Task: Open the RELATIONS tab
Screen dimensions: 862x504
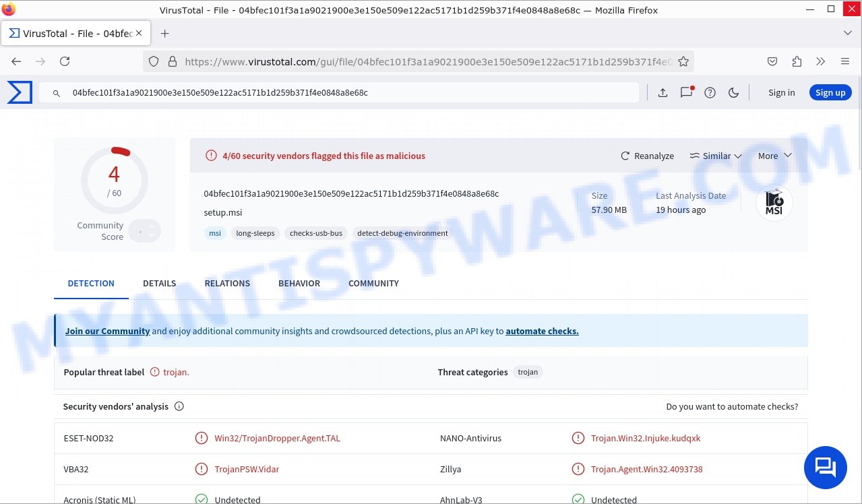Action: [x=227, y=283]
